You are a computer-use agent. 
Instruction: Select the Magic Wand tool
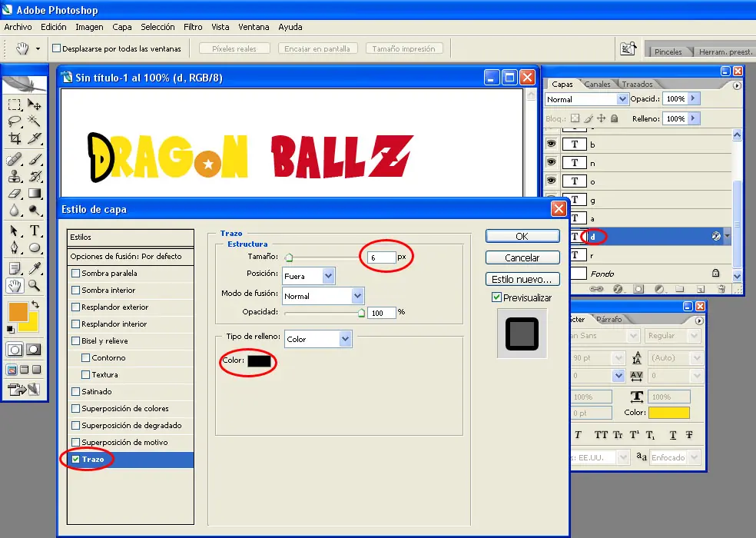35,121
